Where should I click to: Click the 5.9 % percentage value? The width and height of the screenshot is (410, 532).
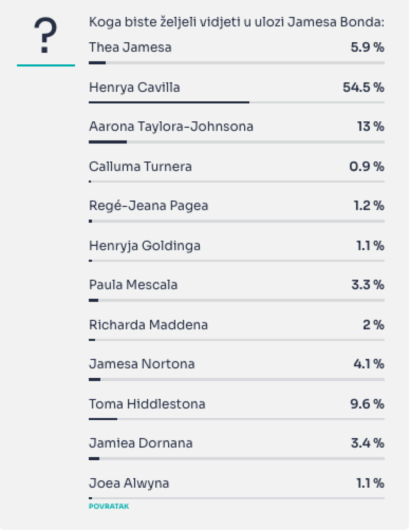coord(367,47)
